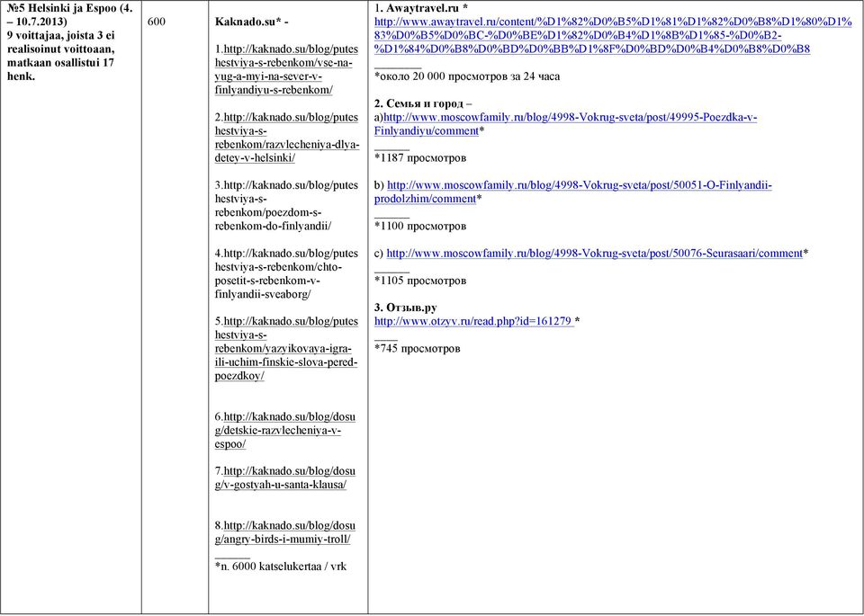Open kaknado link poezdom-s-rebenkom-do-finlyandii

[x=286, y=205]
